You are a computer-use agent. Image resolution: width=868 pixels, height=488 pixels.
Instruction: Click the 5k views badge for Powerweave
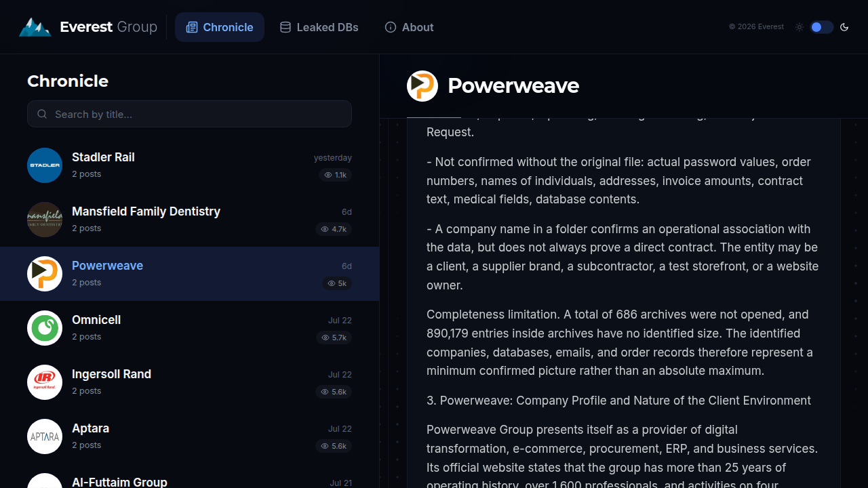tap(337, 283)
